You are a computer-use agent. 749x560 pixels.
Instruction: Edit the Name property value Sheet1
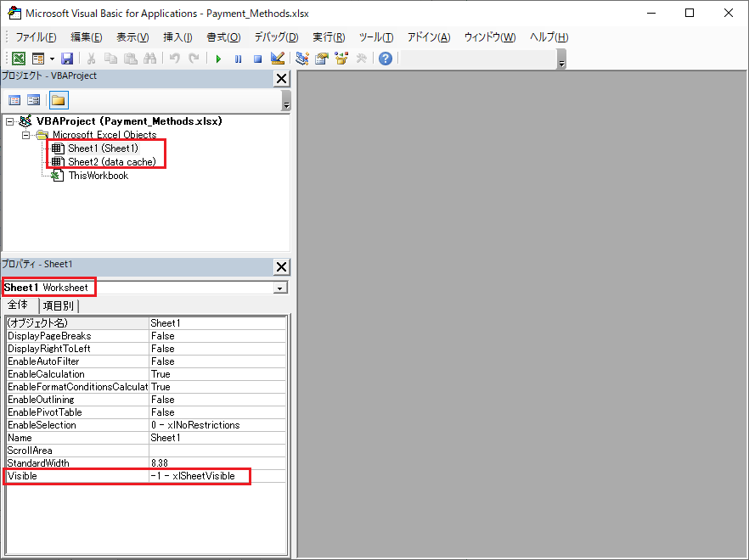(217, 438)
